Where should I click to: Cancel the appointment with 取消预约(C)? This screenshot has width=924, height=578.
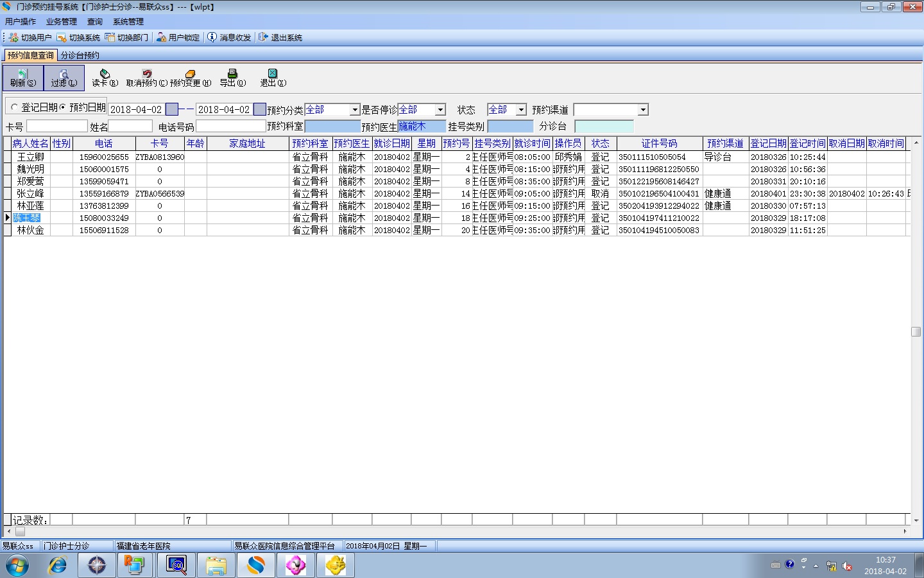coord(147,78)
